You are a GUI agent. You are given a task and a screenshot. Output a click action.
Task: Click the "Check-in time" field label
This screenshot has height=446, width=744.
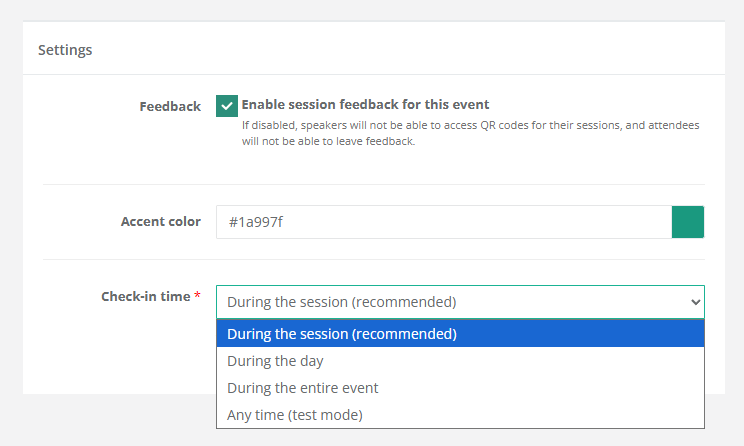[145, 296]
